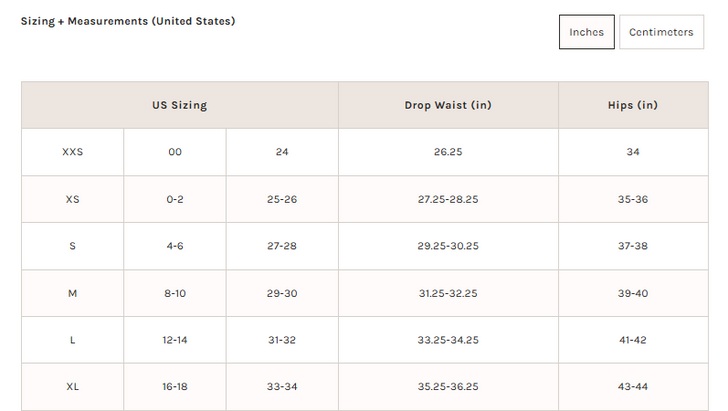Click the Drop Waist (in) header
This screenshot has height=411, width=728.
tap(448, 105)
